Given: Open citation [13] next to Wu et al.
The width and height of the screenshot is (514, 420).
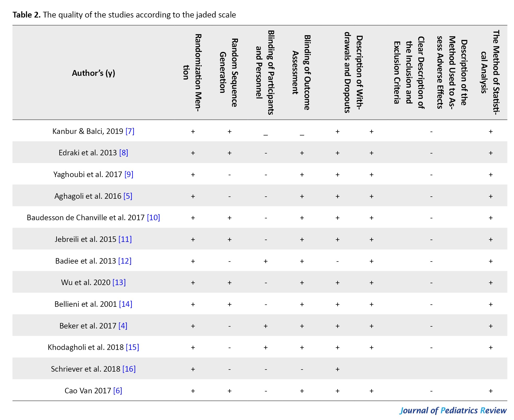Looking at the screenshot, I should pyautogui.click(x=119, y=282).
